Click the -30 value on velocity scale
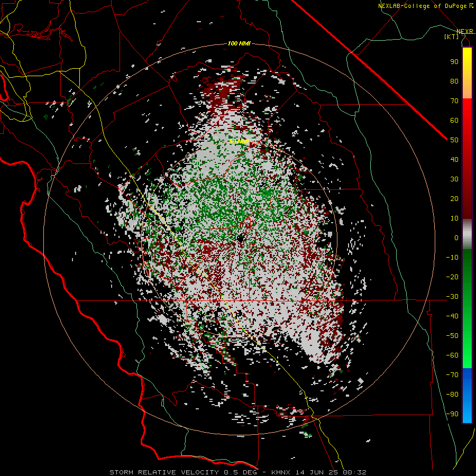This screenshot has height=476, width=476. click(x=452, y=297)
